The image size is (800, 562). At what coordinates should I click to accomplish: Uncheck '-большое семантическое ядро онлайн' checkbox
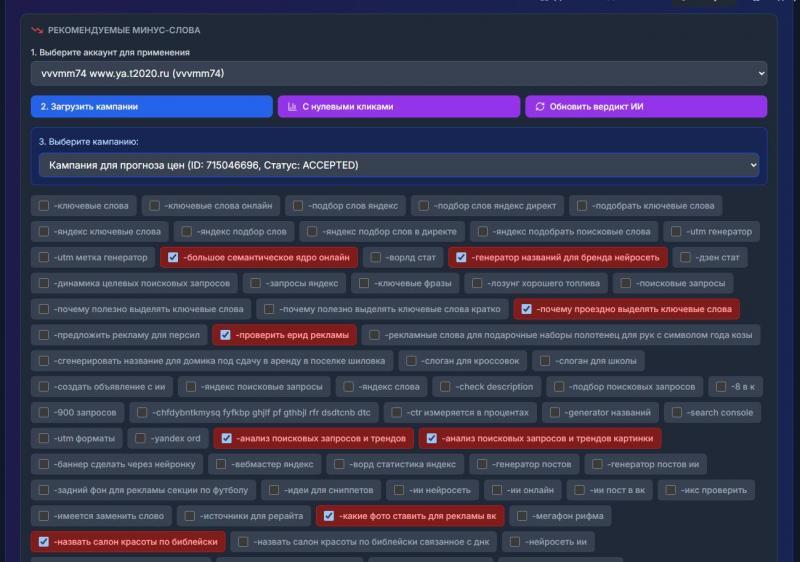point(173,258)
